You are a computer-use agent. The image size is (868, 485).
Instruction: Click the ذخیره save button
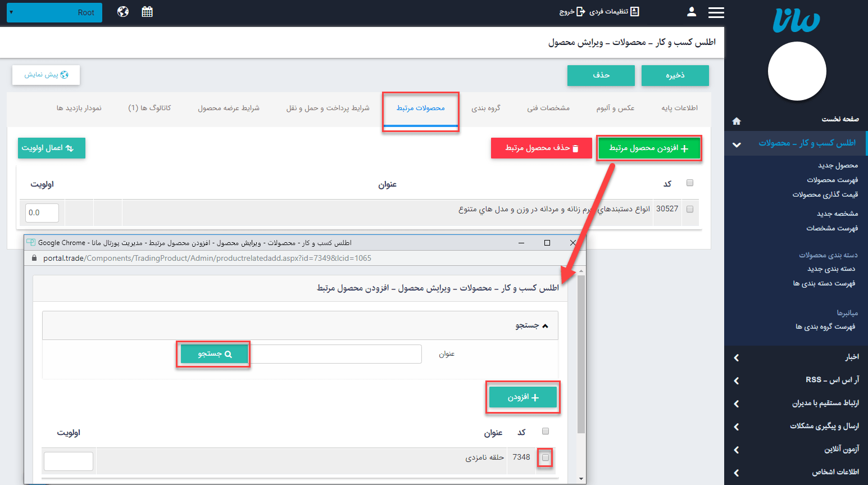point(675,75)
